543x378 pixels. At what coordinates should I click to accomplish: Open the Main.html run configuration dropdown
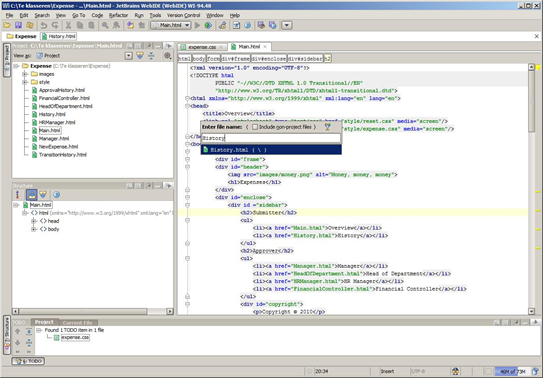tap(170, 25)
